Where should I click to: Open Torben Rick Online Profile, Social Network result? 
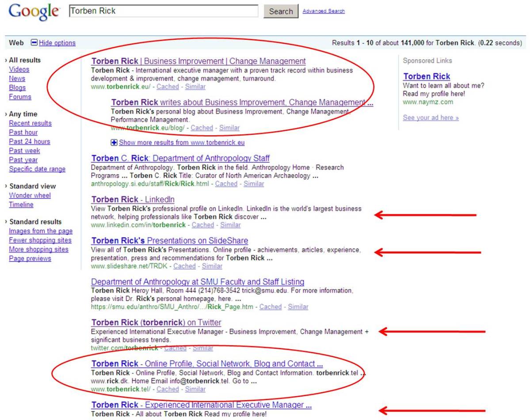(207, 364)
